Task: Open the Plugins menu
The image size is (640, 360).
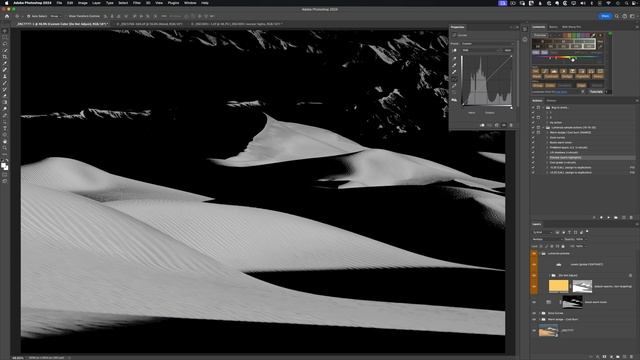Action: [x=173, y=3]
